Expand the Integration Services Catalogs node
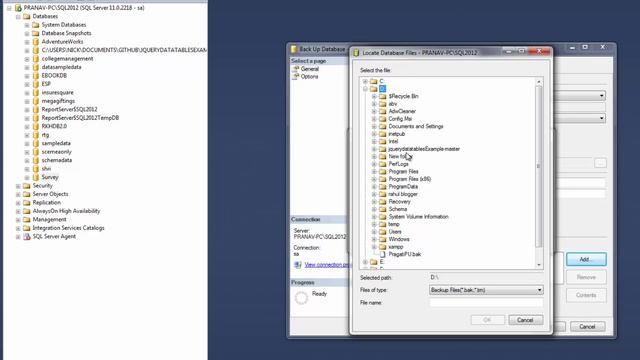Viewport: 640px width, 360px height. [x=18, y=228]
